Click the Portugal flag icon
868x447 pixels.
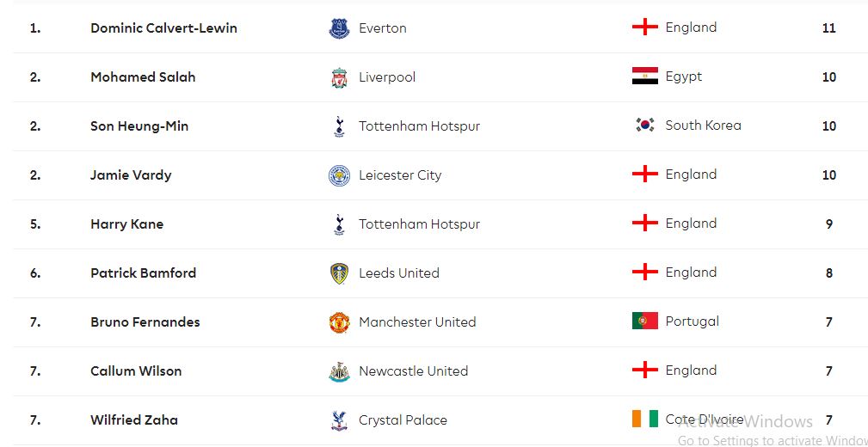pos(644,321)
